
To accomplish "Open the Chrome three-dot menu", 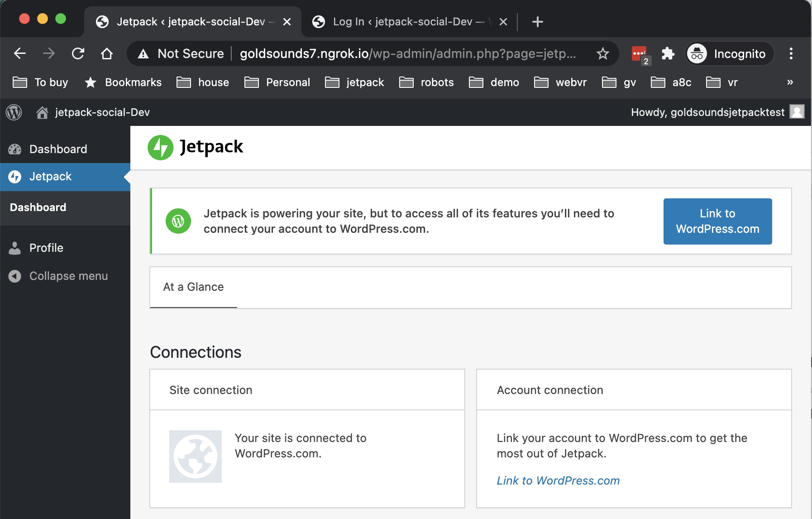I will tap(791, 53).
